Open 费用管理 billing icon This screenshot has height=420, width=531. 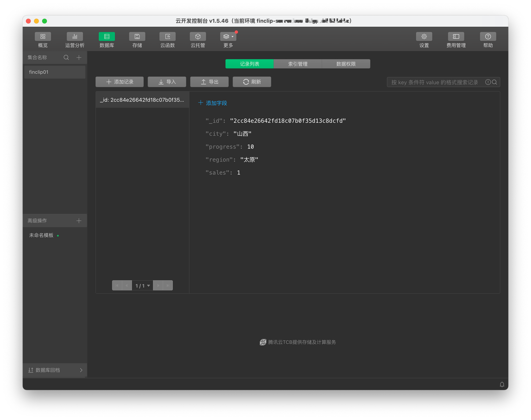coord(456,37)
